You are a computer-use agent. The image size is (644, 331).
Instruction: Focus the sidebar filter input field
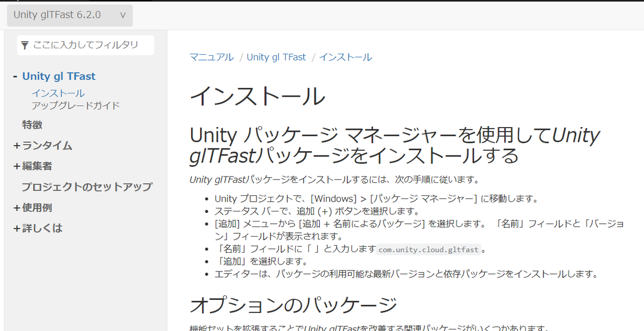click(x=86, y=45)
